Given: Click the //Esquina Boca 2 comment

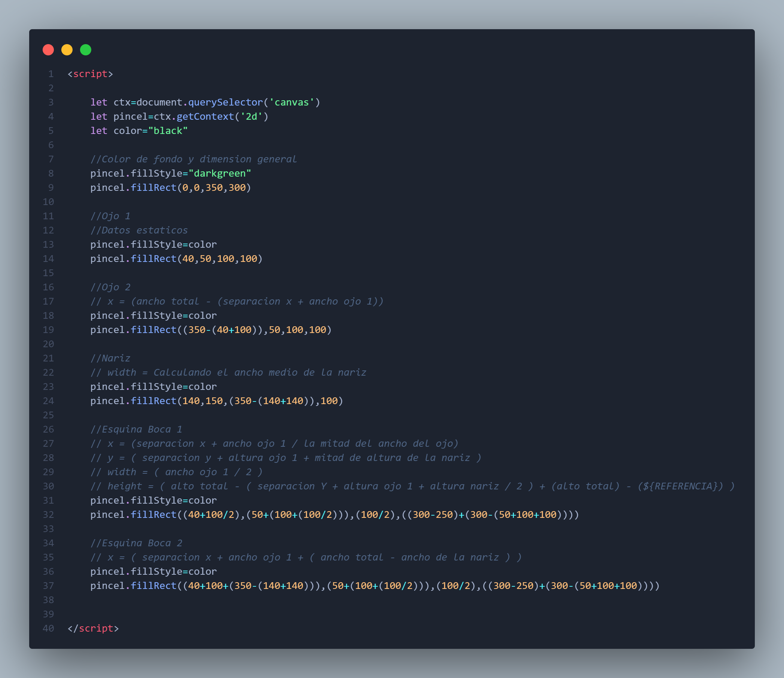Looking at the screenshot, I should pos(136,543).
